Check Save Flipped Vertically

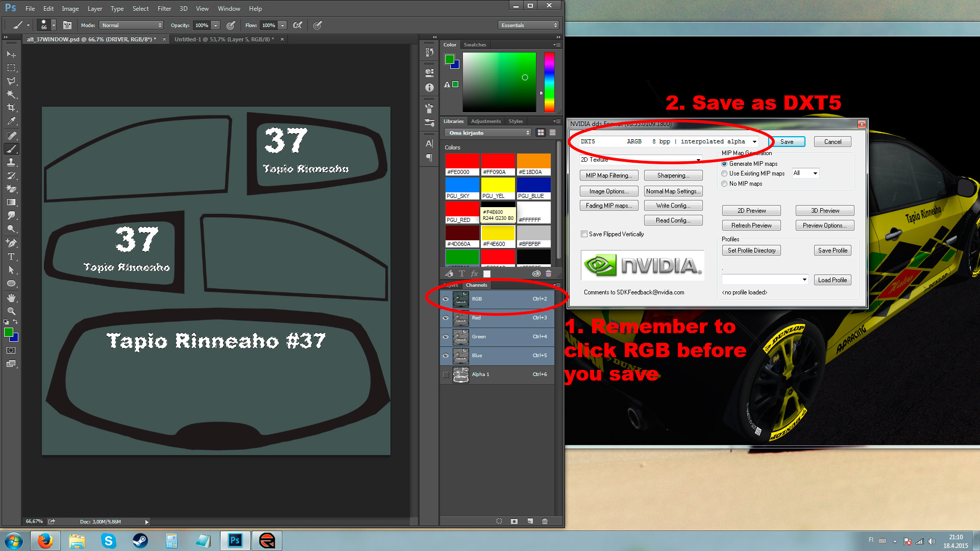coord(584,234)
